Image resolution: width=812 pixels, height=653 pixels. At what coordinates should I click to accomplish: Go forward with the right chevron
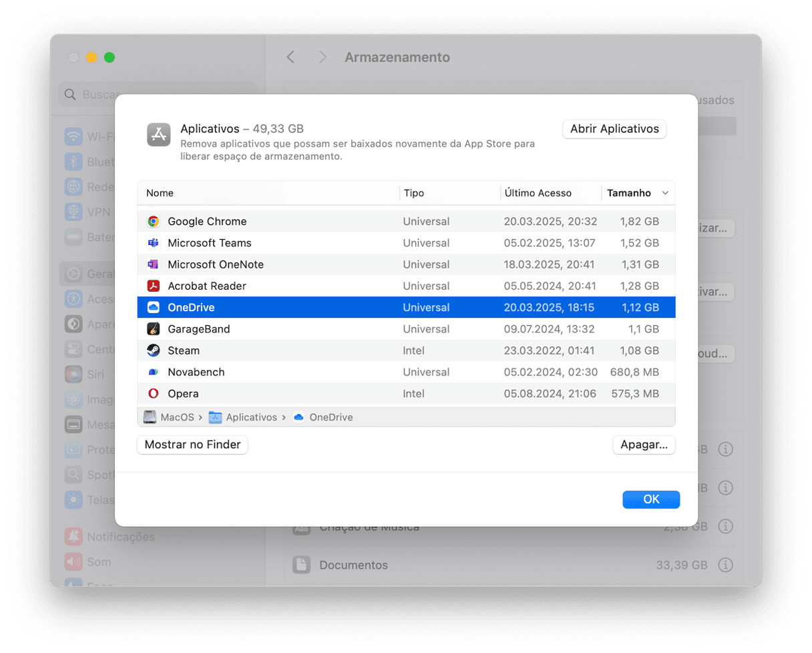coord(323,57)
